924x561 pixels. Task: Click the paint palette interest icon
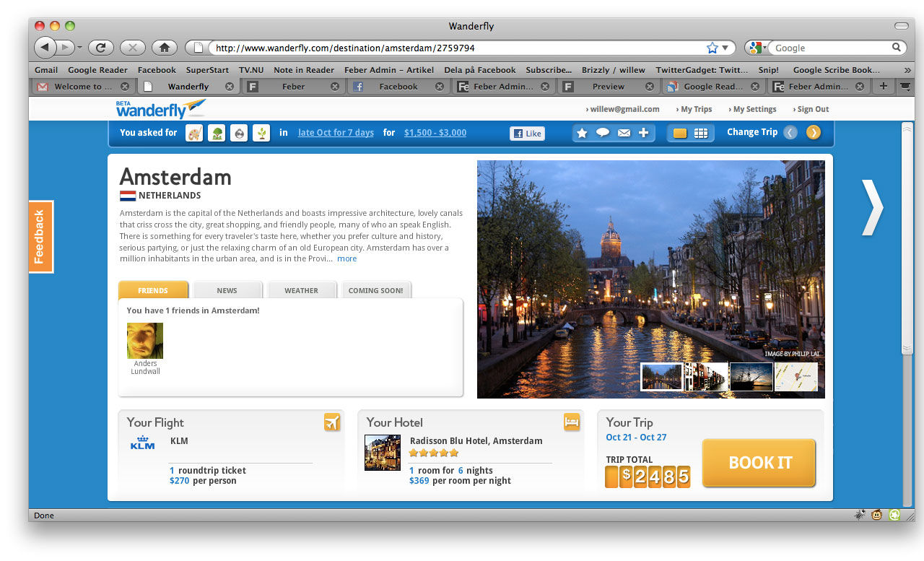click(194, 133)
